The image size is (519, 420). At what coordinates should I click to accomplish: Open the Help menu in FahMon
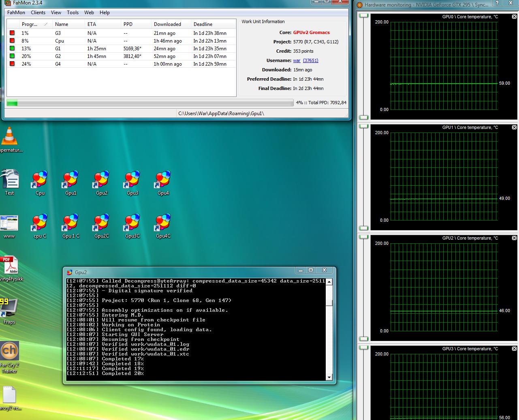[105, 13]
